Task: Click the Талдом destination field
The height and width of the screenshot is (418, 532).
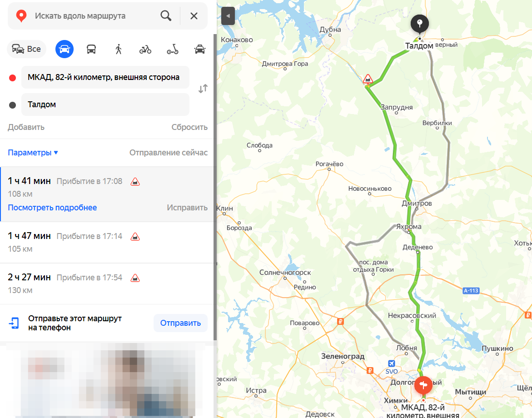Action: click(105, 104)
